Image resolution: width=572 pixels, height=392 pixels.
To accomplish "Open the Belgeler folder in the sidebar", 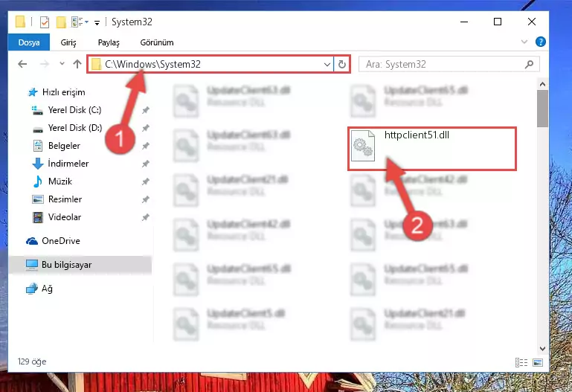I will coord(64,146).
